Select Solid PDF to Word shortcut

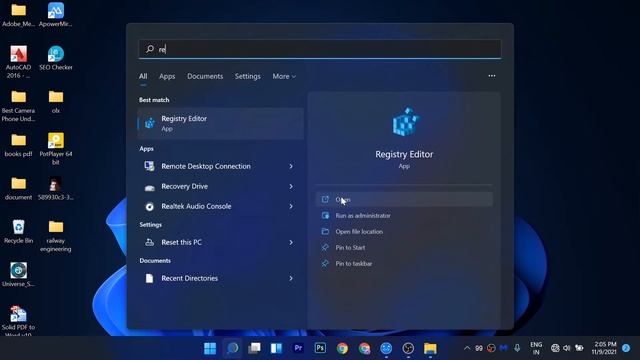pos(18,320)
